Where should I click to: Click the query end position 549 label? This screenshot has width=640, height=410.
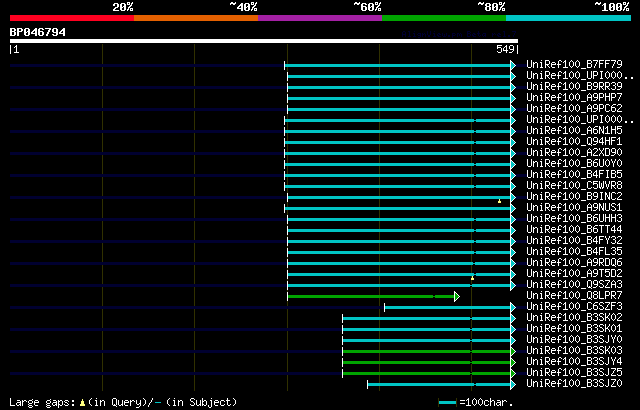[505, 49]
